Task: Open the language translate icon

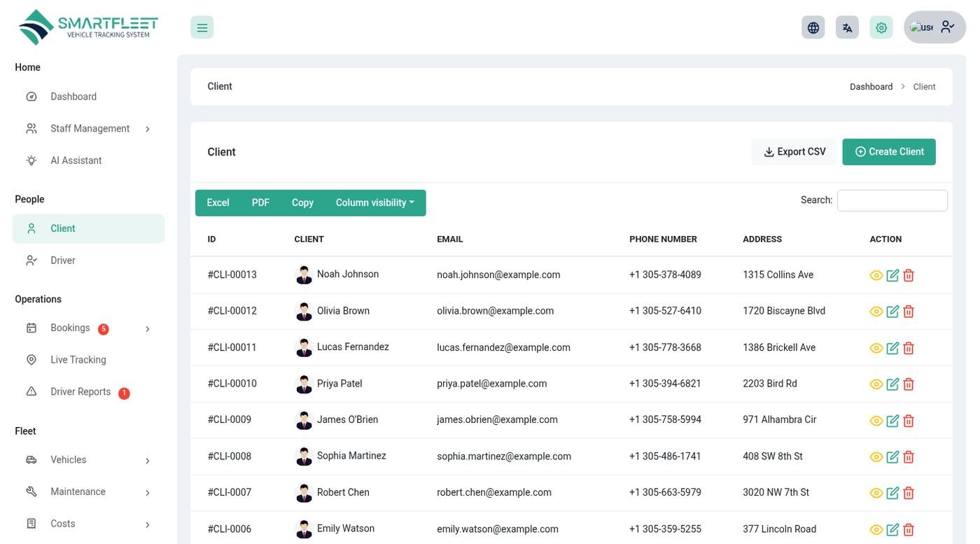Action: (x=847, y=27)
